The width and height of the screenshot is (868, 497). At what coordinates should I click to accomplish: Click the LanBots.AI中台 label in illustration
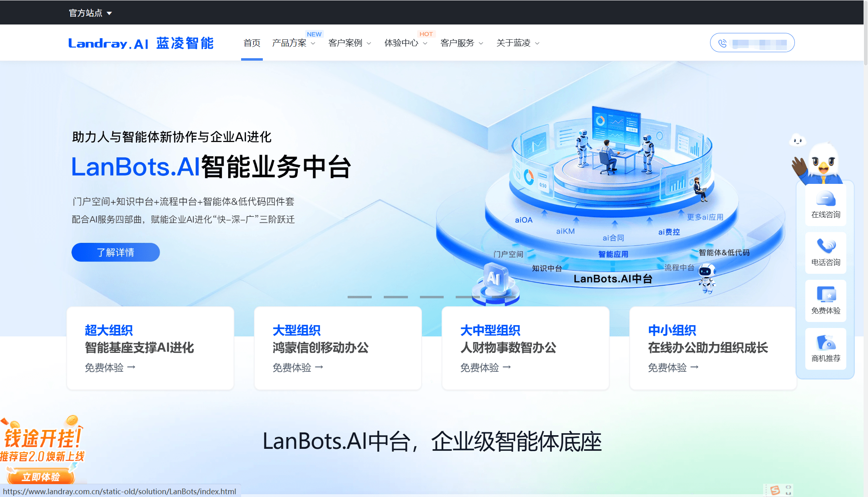[x=613, y=279]
